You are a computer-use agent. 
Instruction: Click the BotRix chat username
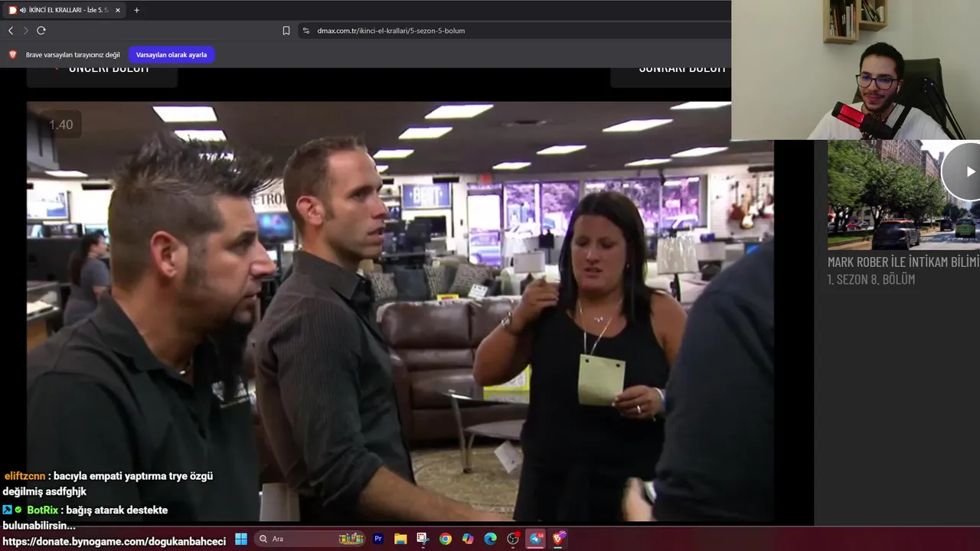pyautogui.click(x=43, y=510)
